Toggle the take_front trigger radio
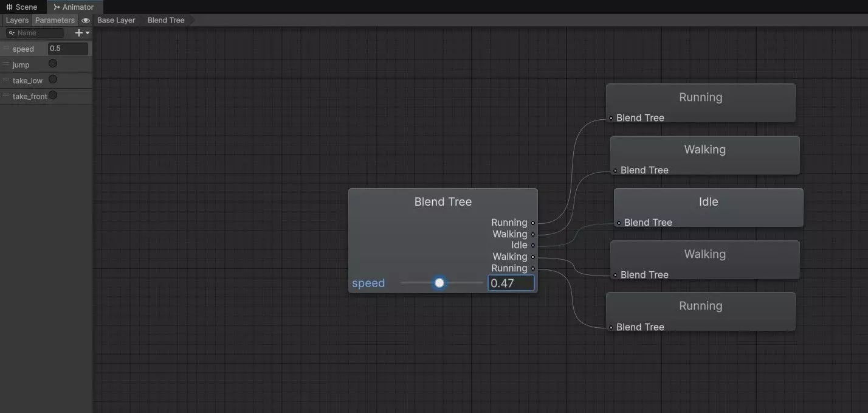Screen dimensions: 868x413 point(53,95)
